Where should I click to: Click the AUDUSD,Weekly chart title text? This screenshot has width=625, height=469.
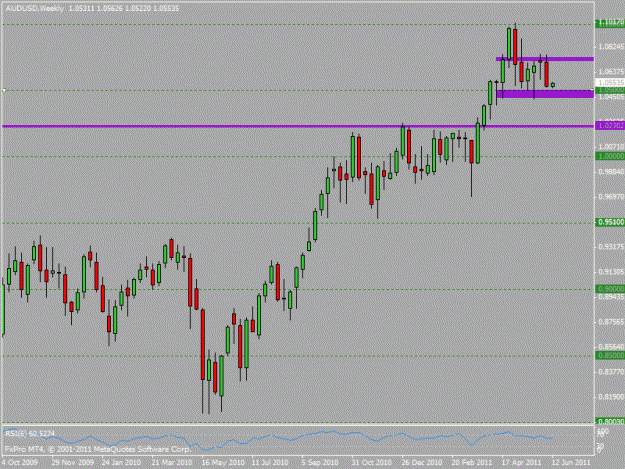34,8
